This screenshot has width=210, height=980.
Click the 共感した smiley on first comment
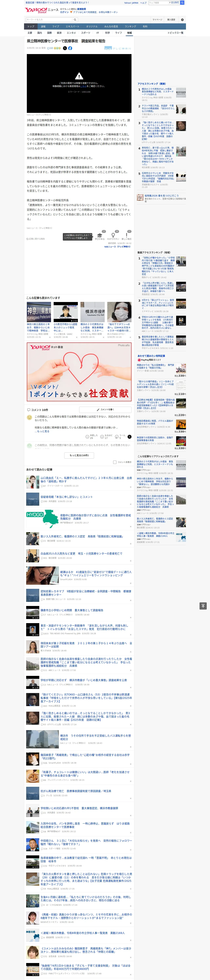(87, 437)
